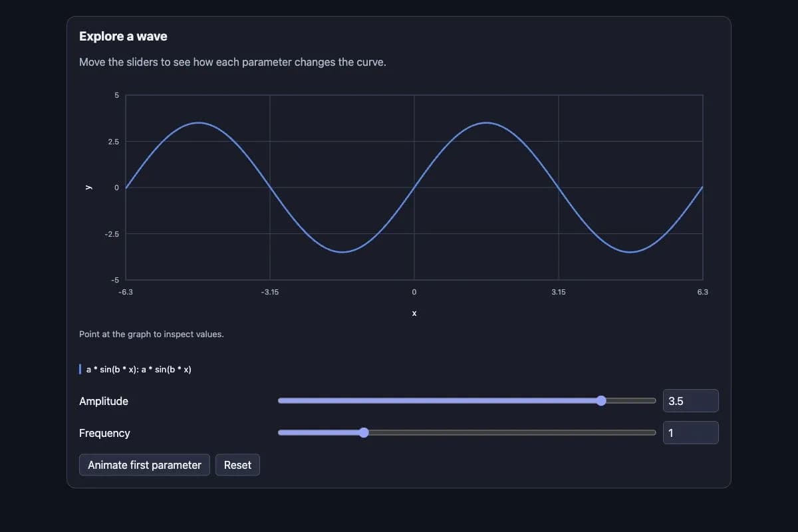This screenshot has height=532, width=798.
Task: Click the Amplitude label
Action: 104,401
